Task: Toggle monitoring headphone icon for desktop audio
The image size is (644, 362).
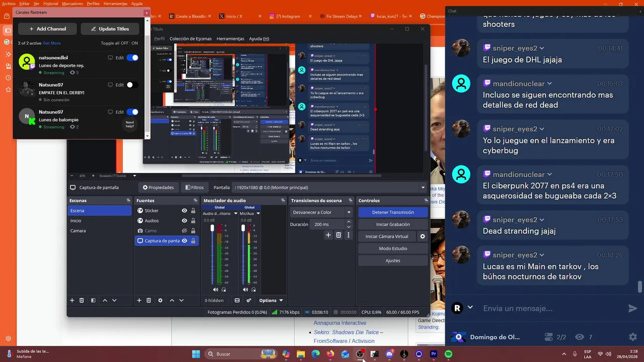Action: tap(224, 290)
